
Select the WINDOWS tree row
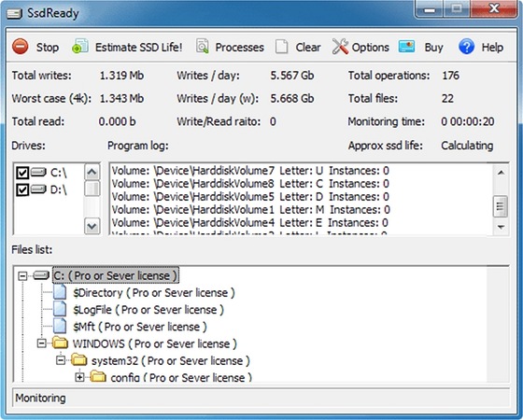[x=155, y=343]
